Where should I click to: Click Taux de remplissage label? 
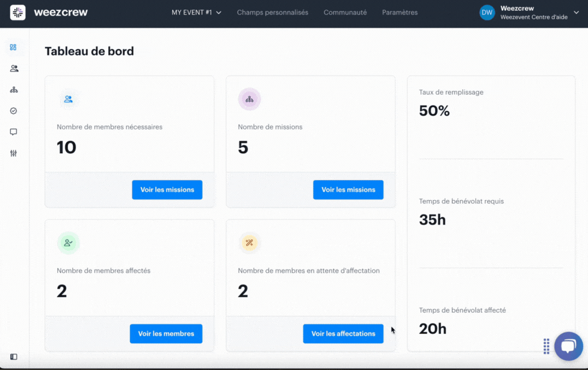coord(451,92)
